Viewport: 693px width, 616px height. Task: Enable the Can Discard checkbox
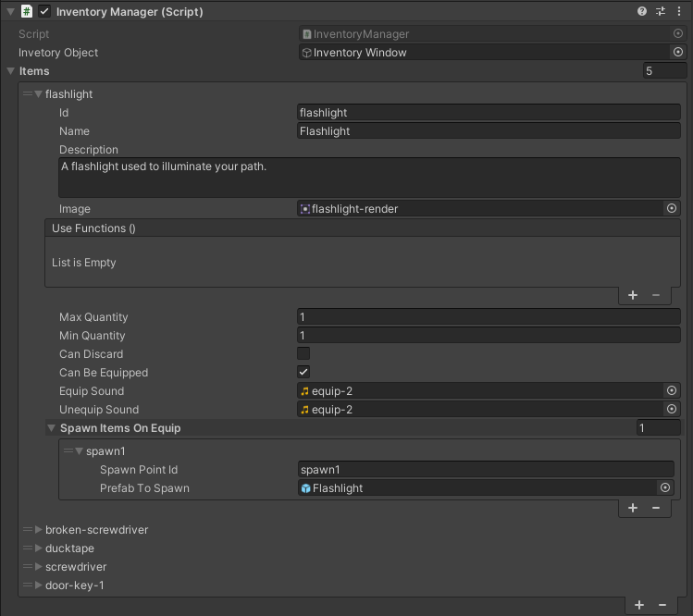(x=303, y=354)
